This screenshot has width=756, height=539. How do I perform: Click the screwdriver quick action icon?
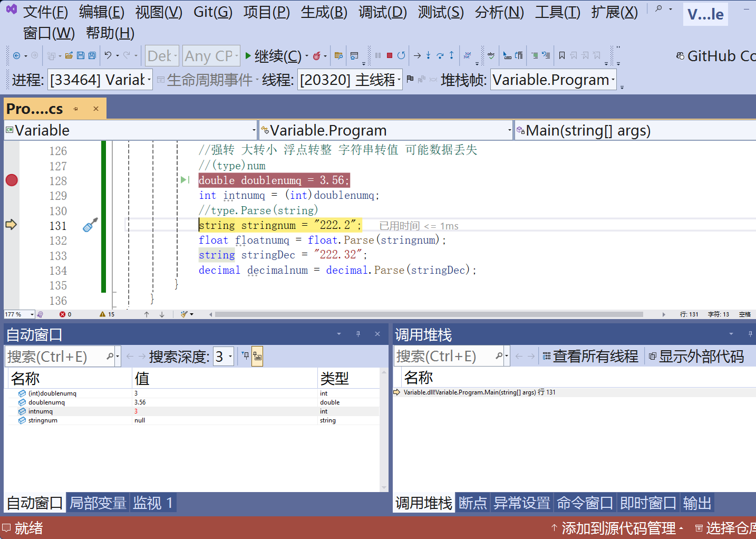90,225
